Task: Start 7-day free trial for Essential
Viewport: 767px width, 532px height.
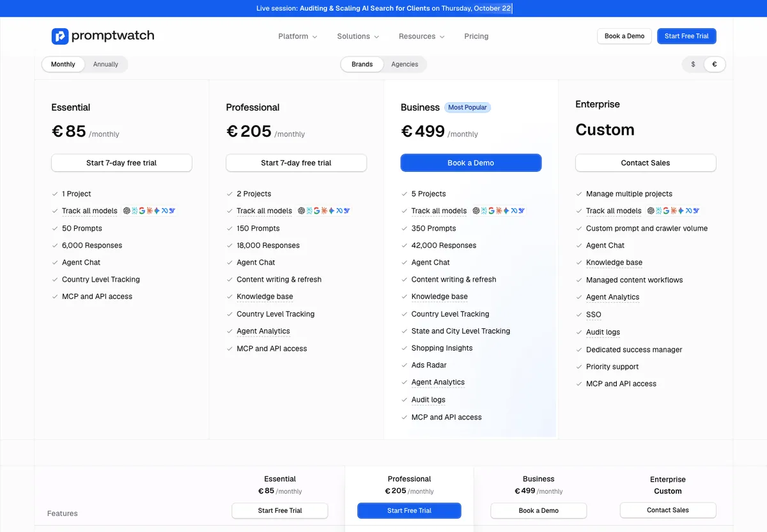Action: click(x=121, y=163)
